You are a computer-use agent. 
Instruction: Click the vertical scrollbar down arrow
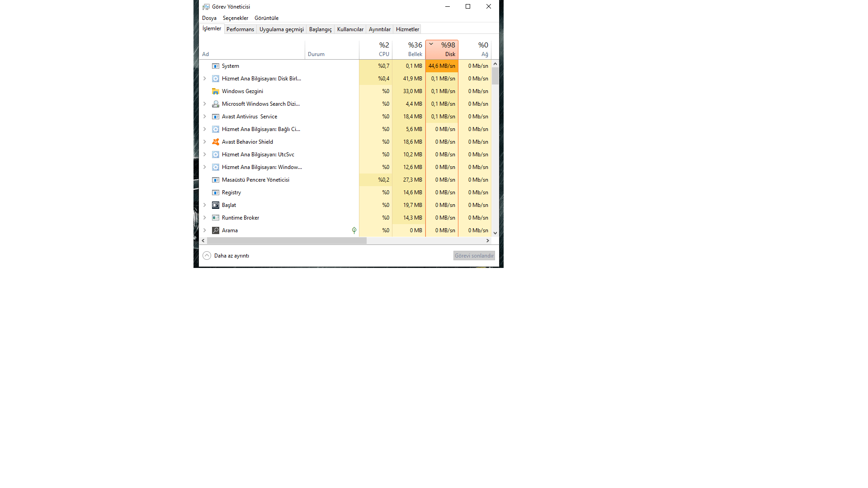495,233
